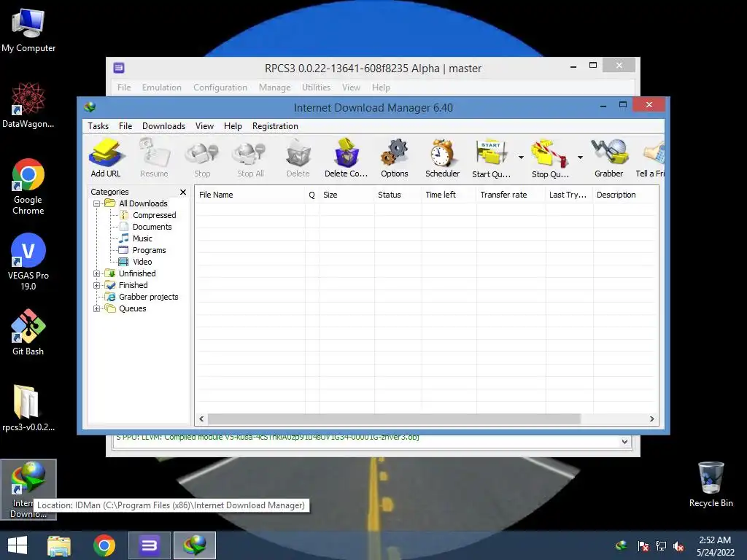Open RPCS3 Emulation menu
This screenshot has width=747, height=560.
[x=161, y=87]
